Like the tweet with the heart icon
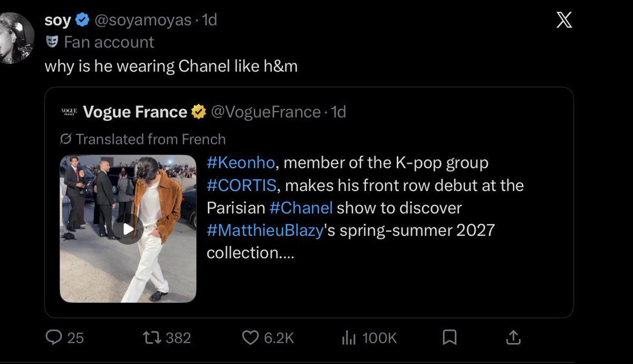Viewport: 633px width, 364px height. click(250, 337)
